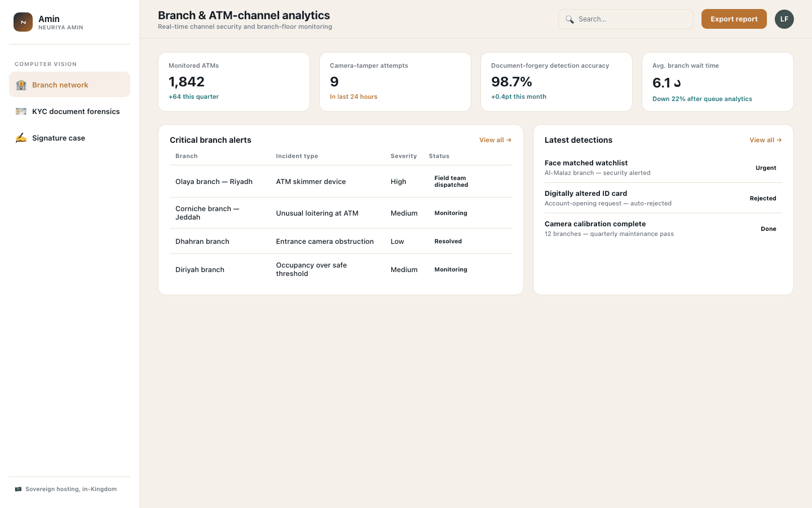Click the Amin app logo icon
Viewport: 812px width, 508px height.
coord(23,22)
